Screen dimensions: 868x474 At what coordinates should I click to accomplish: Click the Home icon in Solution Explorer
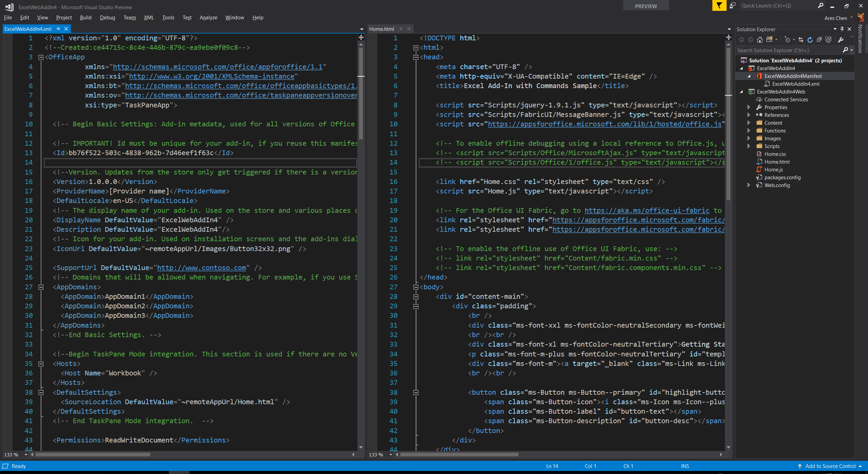pyautogui.click(x=760, y=40)
